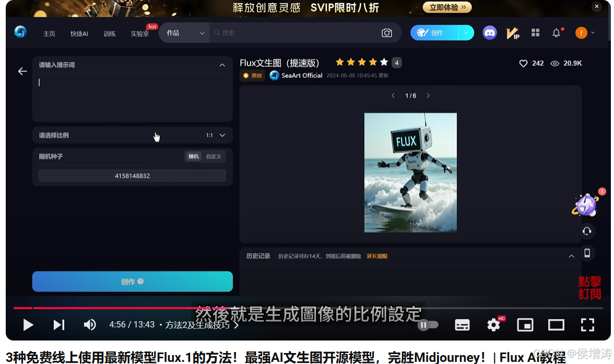
Task: Mute the video volume
Action: [90, 325]
